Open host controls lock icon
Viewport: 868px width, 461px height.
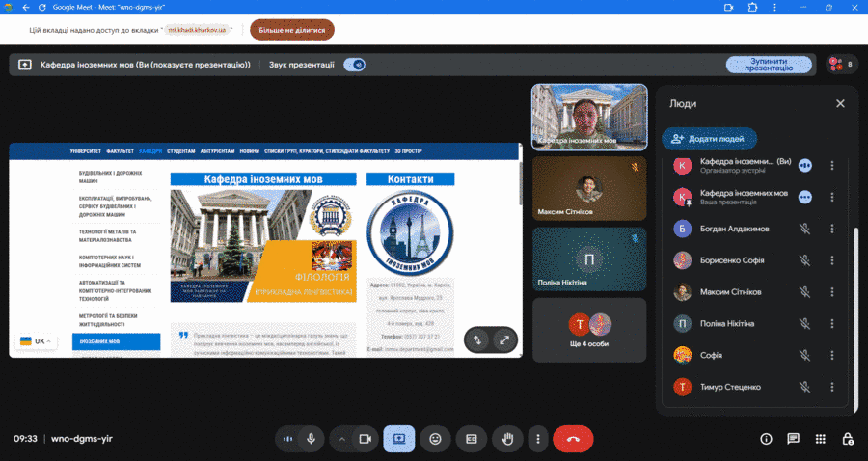point(848,439)
